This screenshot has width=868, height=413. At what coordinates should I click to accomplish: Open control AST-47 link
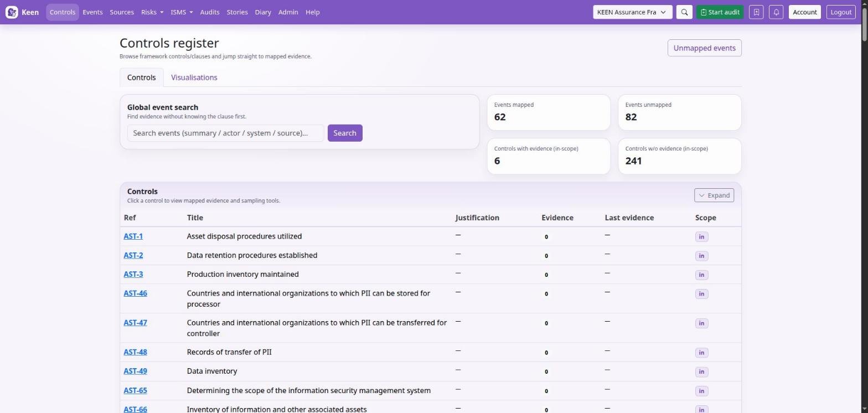click(135, 323)
